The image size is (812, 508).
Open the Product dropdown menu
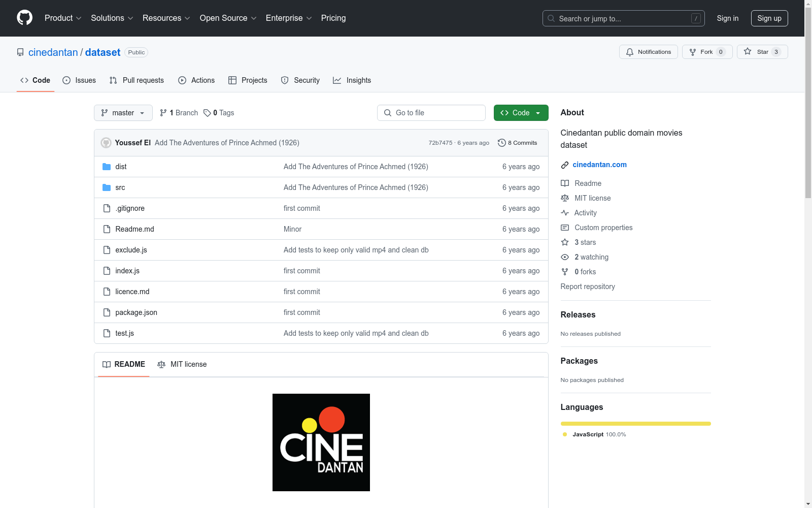coord(63,18)
